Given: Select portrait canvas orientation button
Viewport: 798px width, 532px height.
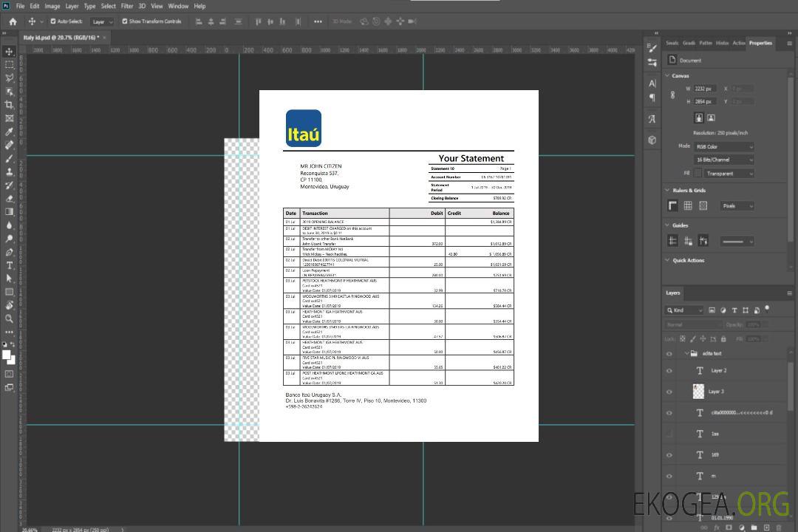Looking at the screenshot, I should point(699,118).
